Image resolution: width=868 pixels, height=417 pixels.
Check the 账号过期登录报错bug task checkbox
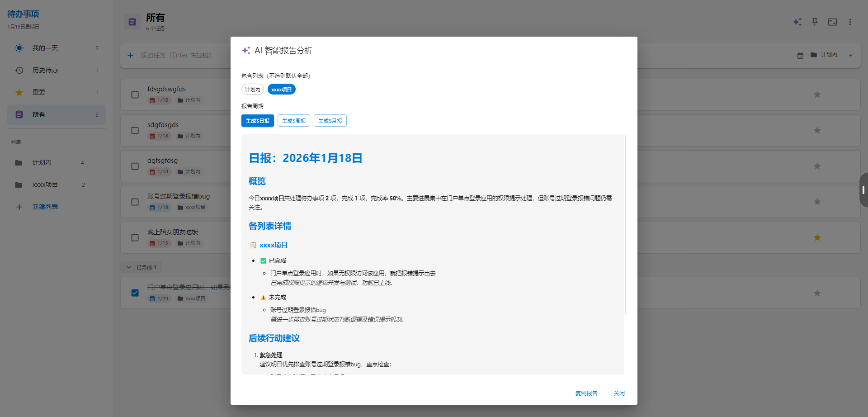(x=135, y=202)
